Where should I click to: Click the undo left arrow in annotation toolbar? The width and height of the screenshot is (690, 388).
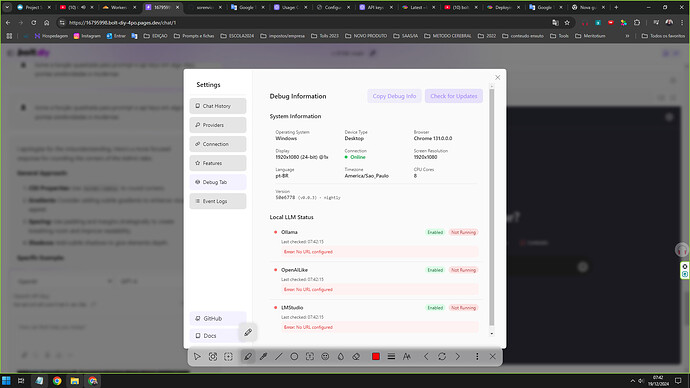point(426,357)
